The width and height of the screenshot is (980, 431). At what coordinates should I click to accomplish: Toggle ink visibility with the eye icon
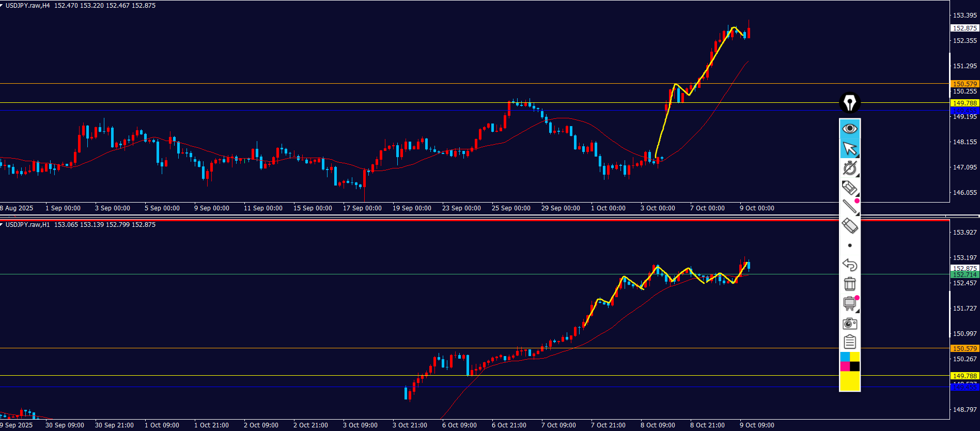(850, 129)
